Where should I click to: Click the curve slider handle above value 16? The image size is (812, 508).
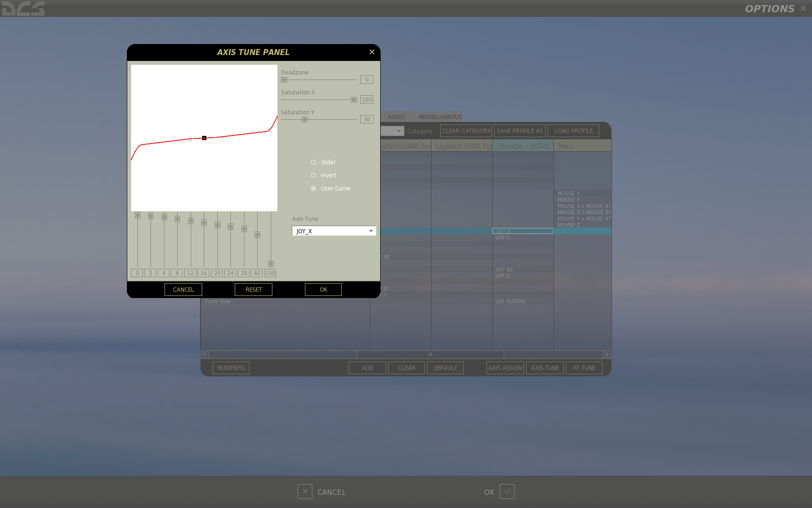click(204, 223)
